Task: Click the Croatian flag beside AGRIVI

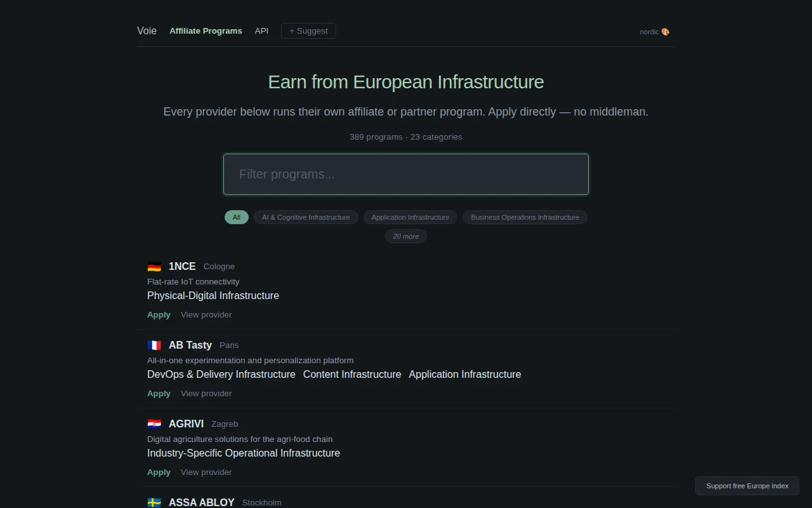Action: pyautogui.click(x=154, y=424)
